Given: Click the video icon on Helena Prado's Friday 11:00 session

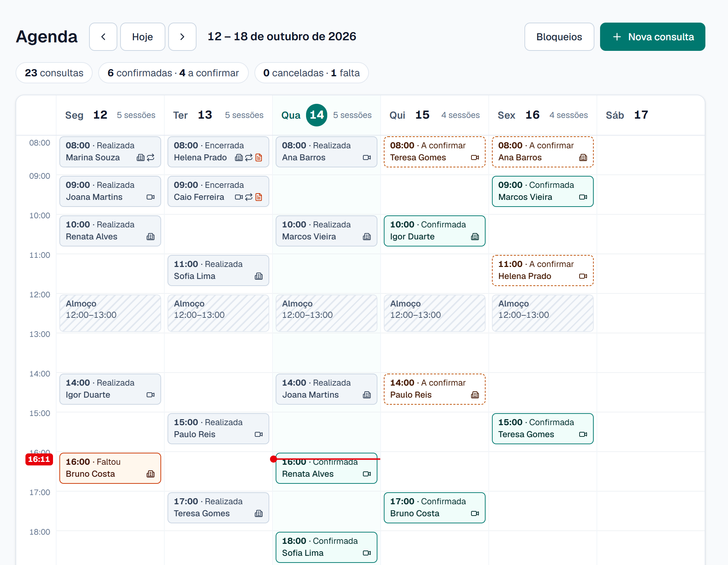Looking at the screenshot, I should pyautogui.click(x=583, y=276).
